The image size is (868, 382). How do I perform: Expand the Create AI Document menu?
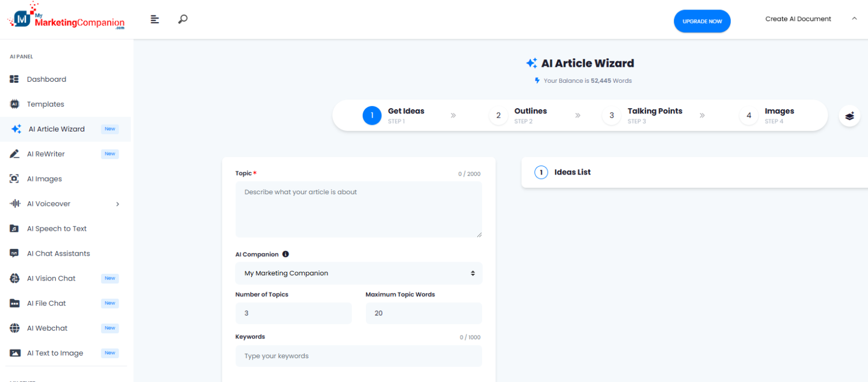pyautogui.click(x=810, y=19)
